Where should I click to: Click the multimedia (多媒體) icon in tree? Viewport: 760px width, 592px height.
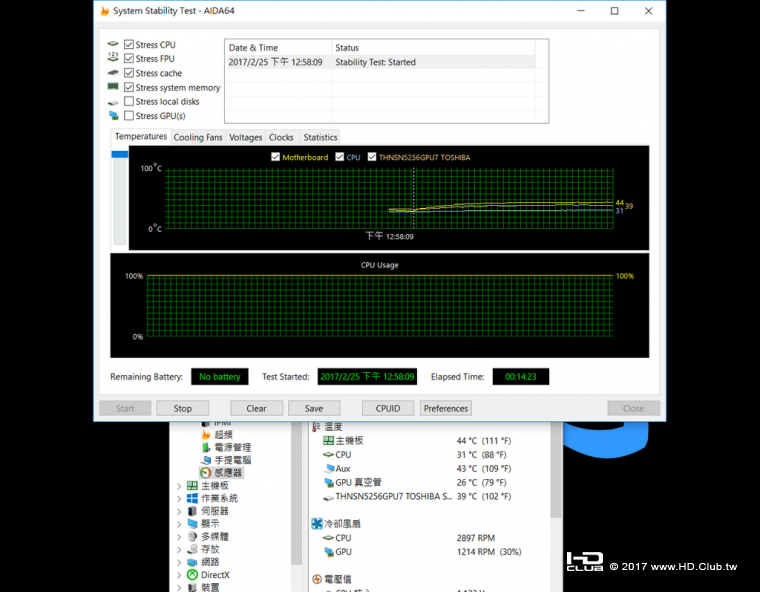[x=193, y=537]
